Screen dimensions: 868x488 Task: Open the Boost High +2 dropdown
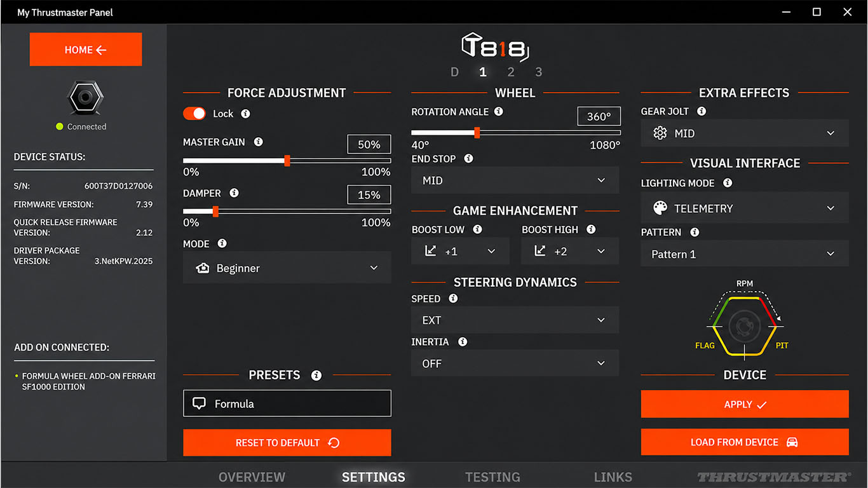pos(570,251)
